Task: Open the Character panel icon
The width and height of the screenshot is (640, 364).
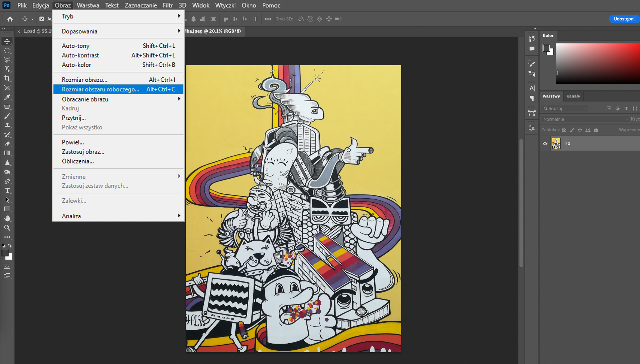Action: (532, 88)
